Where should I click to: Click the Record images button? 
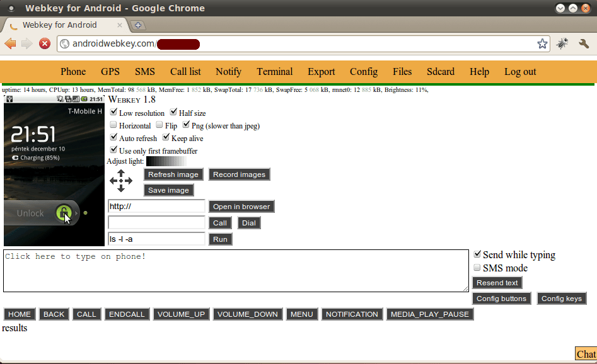(239, 174)
